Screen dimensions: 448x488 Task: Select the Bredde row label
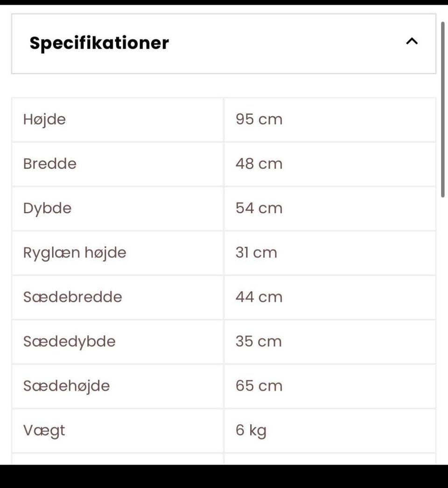coord(49,164)
